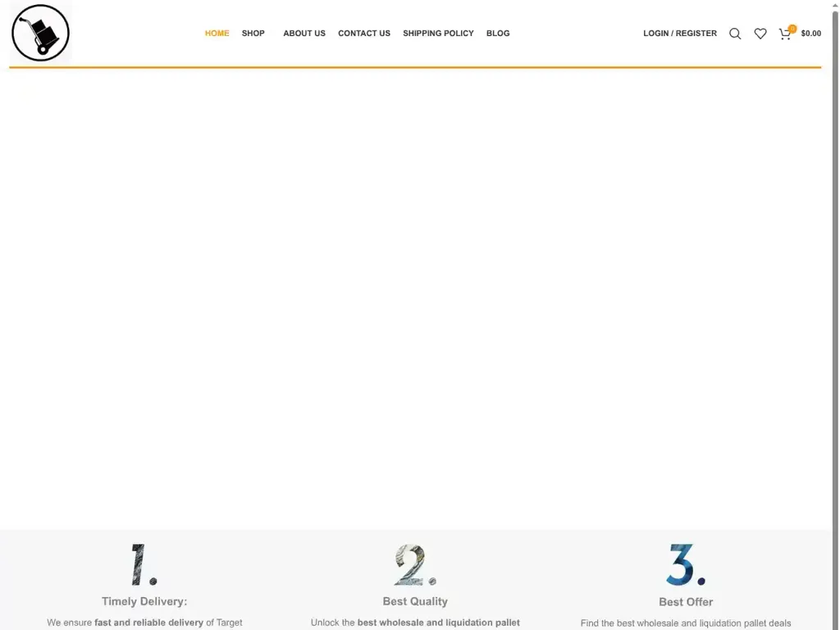
Task: Click the 'Timely Delivery' heading
Action: [144, 601]
